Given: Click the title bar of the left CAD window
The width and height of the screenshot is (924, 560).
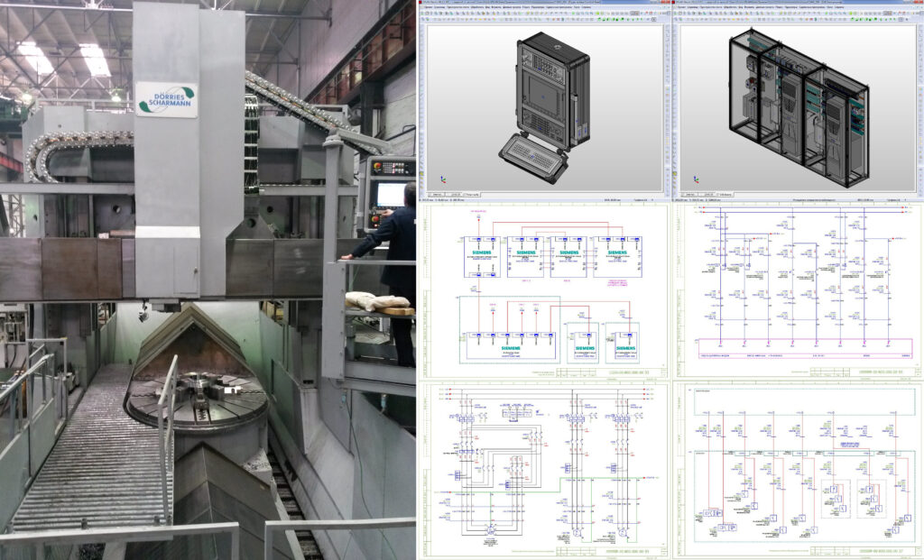Looking at the screenshot, I should point(541,3).
